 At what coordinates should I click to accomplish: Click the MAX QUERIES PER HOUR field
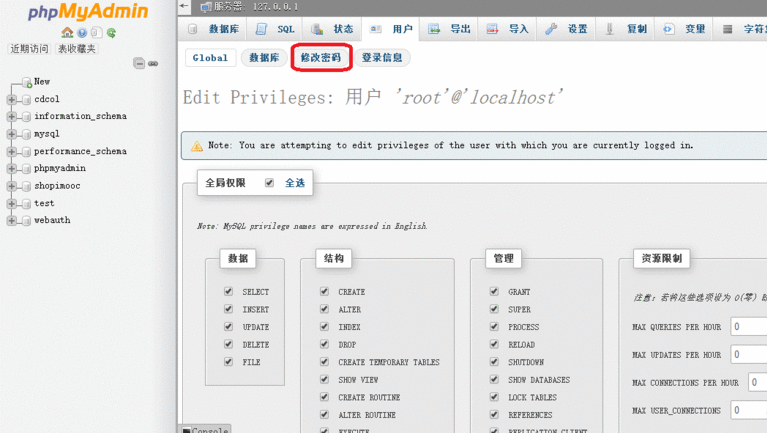click(x=749, y=327)
